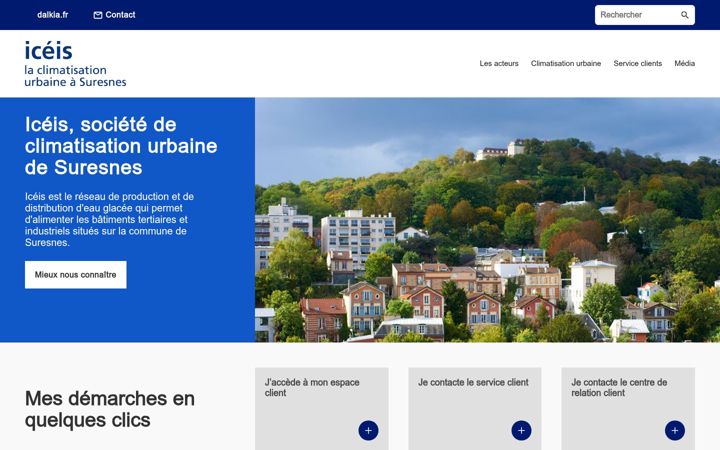The height and width of the screenshot is (450, 720).
Task: Open 'Je contacte le centre de relation client' card
Action: coord(628,409)
